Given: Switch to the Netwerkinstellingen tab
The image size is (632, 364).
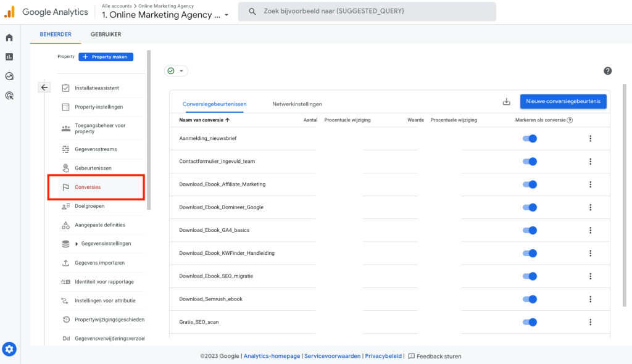Looking at the screenshot, I should 297,104.
